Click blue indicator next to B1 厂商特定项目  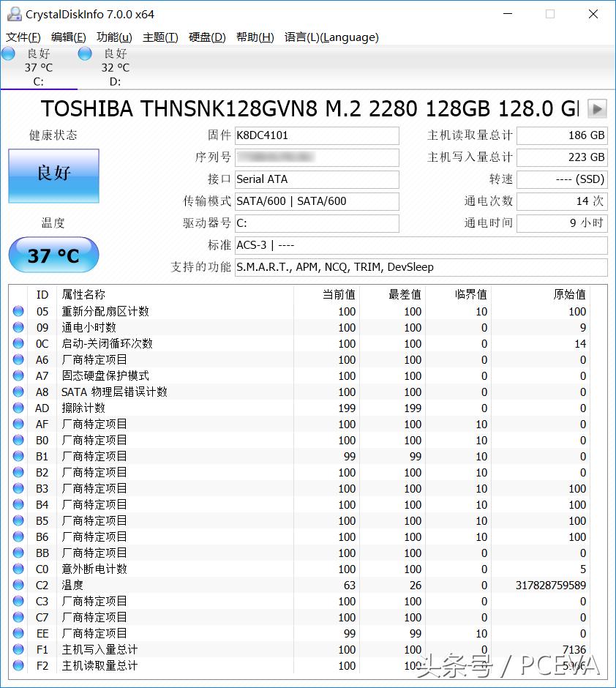pos(18,456)
